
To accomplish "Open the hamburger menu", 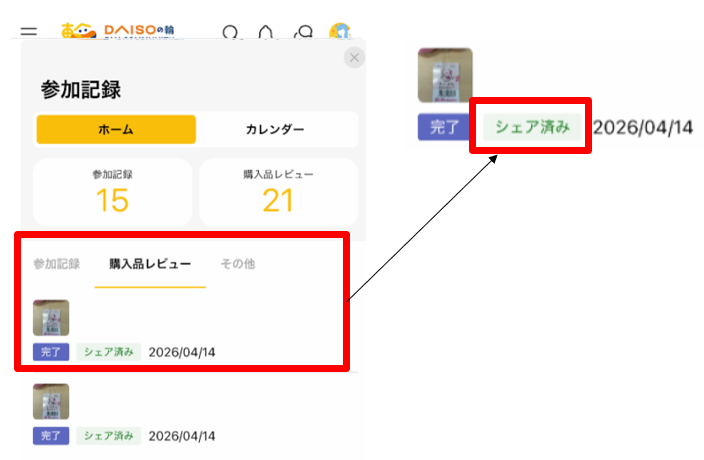I will [x=29, y=33].
